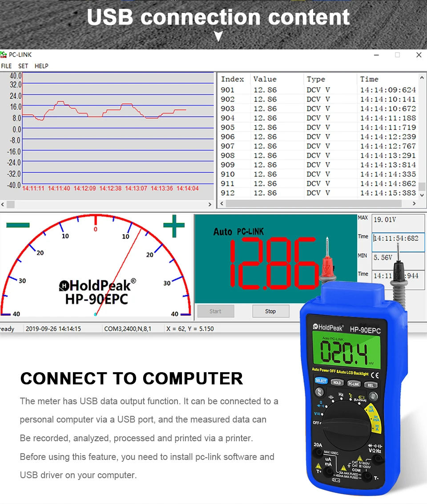Click data table scroll down arrow

pyautogui.click(x=422, y=195)
